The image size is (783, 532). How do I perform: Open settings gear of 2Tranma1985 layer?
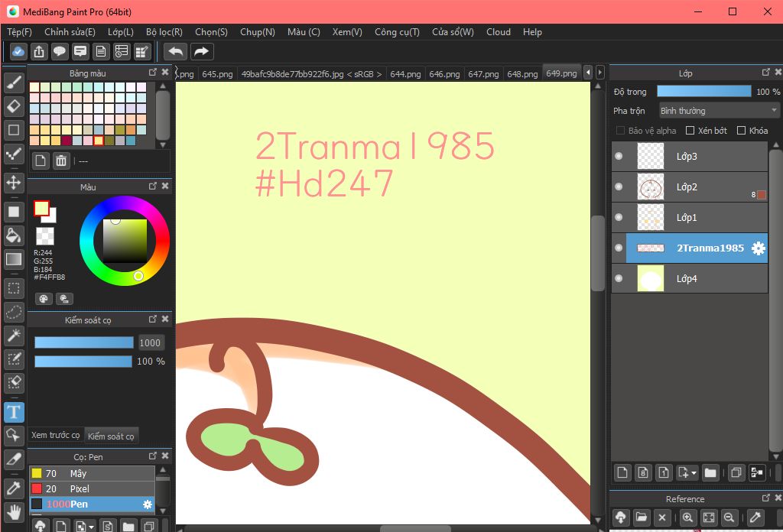758,248
